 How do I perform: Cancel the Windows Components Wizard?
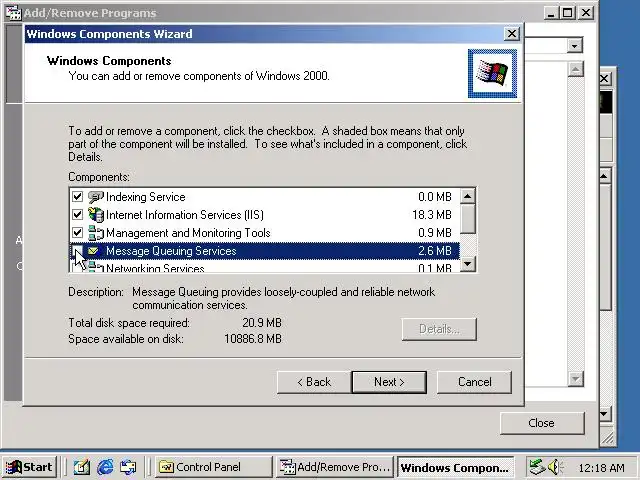(474, 382)
